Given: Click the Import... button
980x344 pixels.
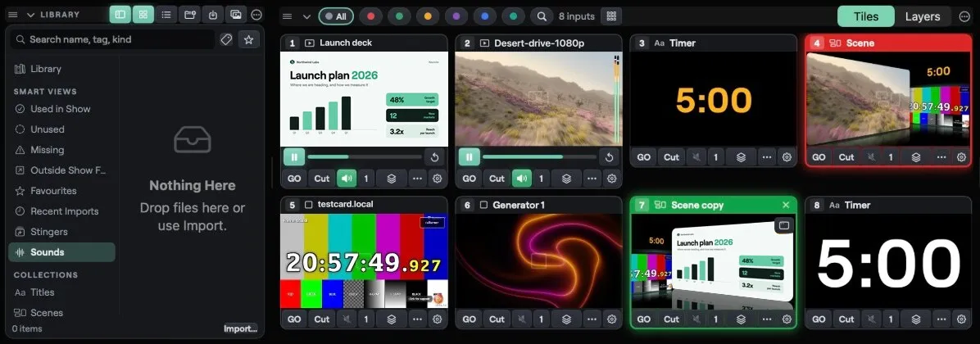Looking at the screenshot, I should [241, 328].
